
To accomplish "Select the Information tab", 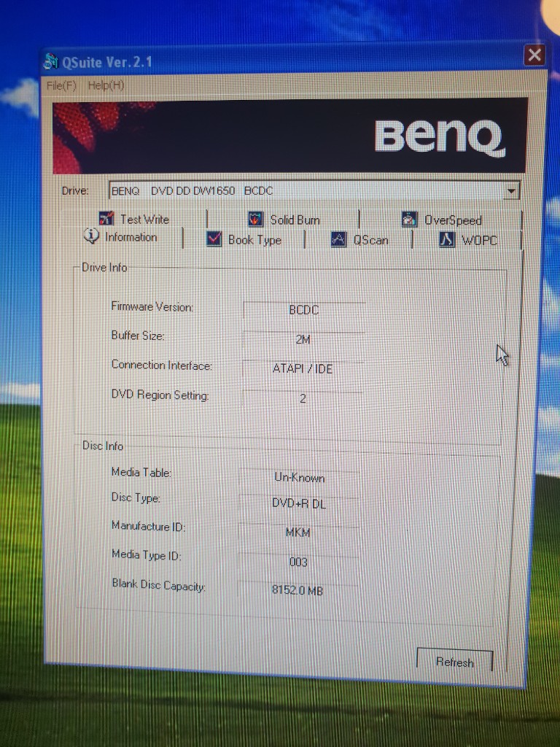I will (x=120, y=236).
